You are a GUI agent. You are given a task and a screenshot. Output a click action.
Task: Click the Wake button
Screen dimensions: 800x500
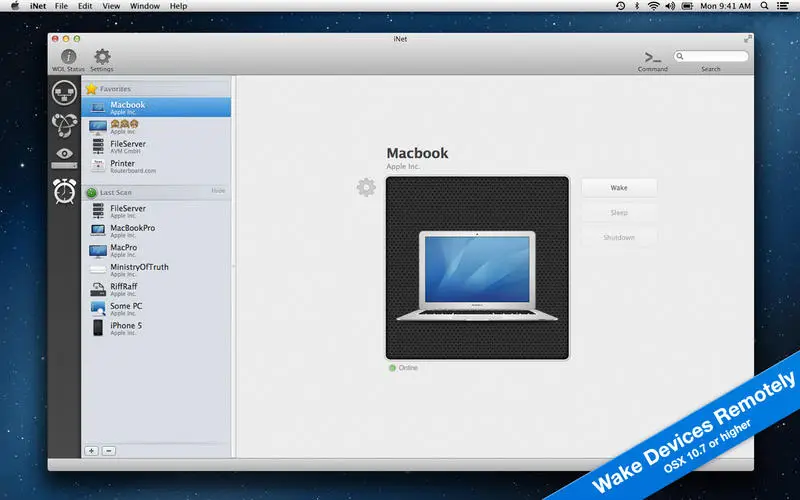(x=619, y=188)
